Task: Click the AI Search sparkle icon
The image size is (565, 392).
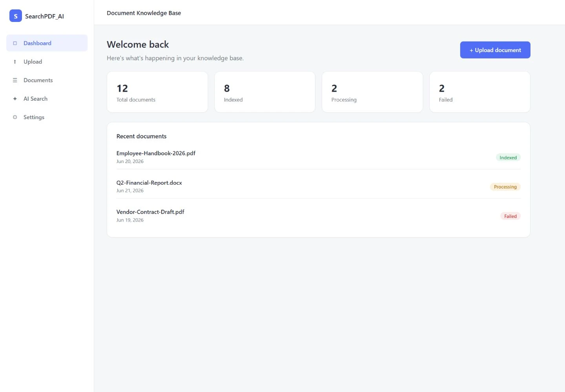Action: pos(15,99)
